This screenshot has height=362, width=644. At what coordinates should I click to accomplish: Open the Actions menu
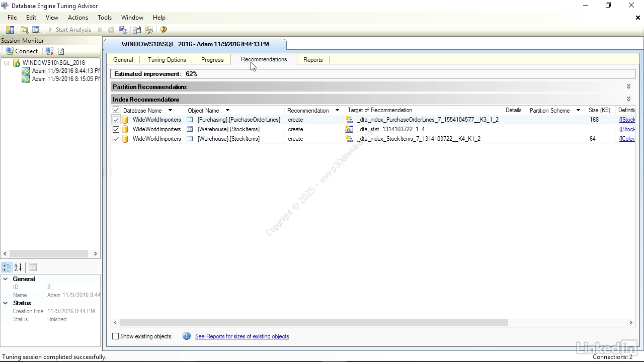click(78, 18)
